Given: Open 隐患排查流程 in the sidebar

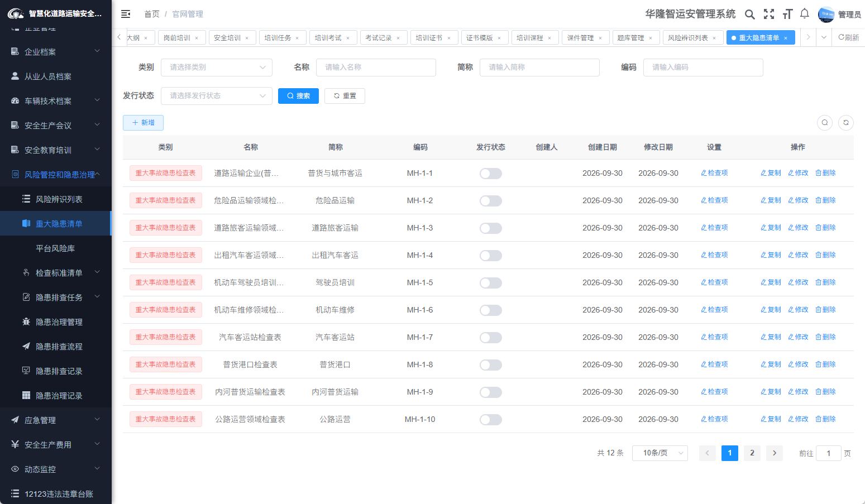Looking at the screenshot, I should click(x=56, y=347).
